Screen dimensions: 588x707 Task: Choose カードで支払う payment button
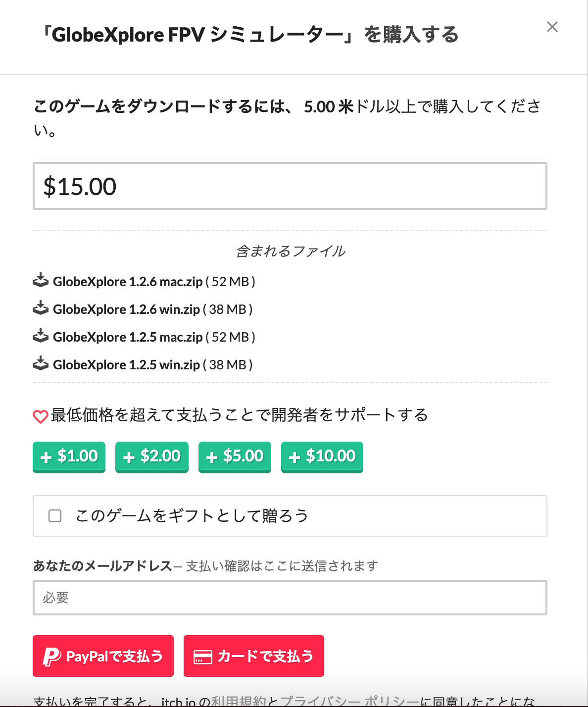(254, 656)
